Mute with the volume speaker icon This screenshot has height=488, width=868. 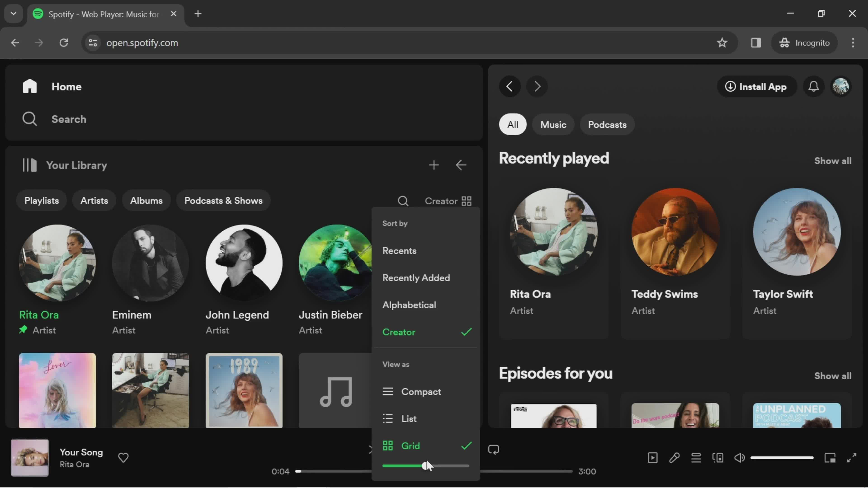(x=740, y=458)
